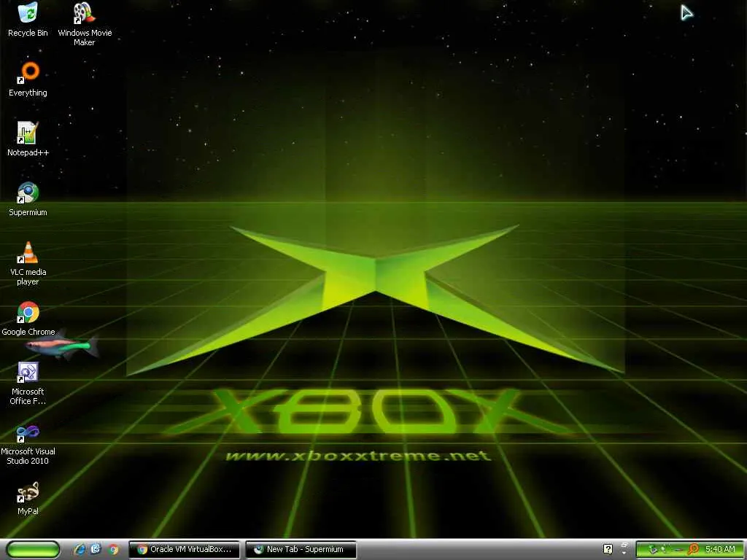Click the second Quick Launch icon
747x560 pixels.
(x=96, y=550)
